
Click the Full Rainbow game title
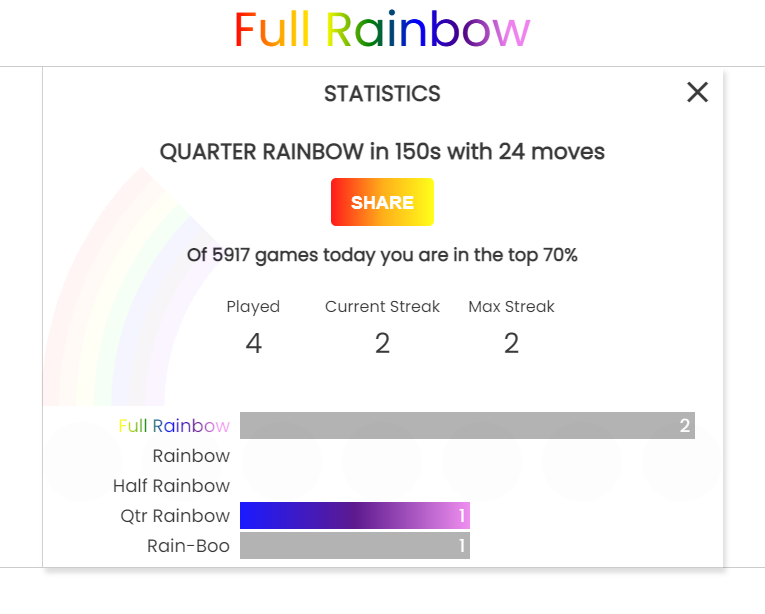(381, 31)
